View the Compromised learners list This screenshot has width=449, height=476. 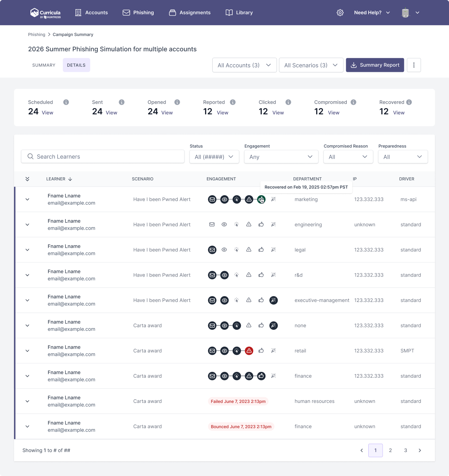click(x=334, y=113)
